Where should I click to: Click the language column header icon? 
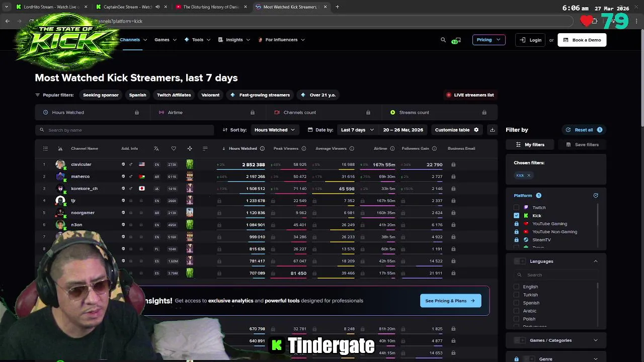pyautogui.click(x=156, y=148)
